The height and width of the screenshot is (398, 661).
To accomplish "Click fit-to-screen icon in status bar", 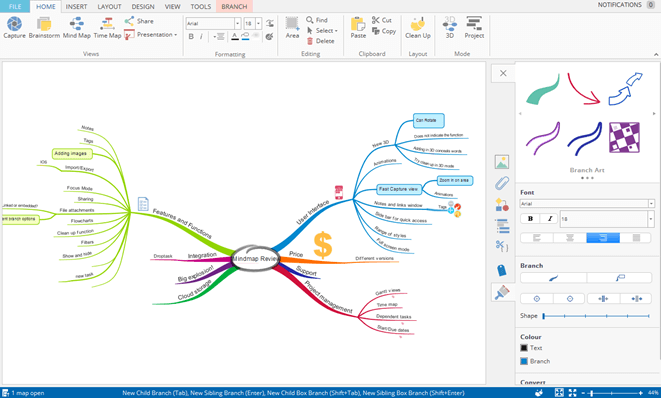I will pyautogui.click(x=559, y=393).
